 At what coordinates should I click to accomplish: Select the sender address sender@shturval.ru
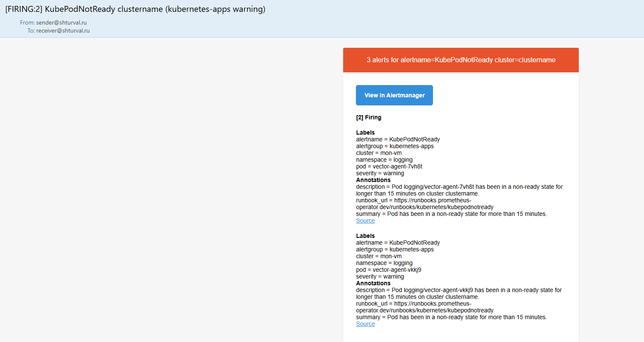(61, 22)
